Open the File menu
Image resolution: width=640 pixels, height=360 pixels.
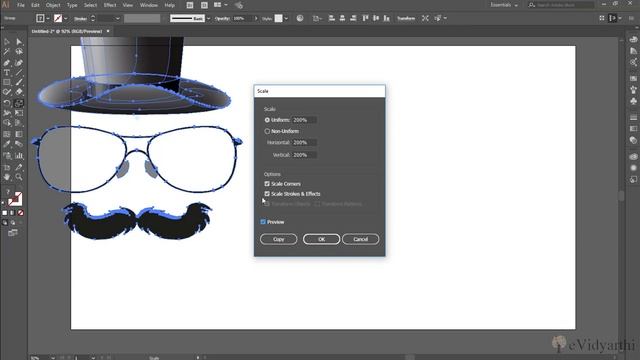[x=21, y=5]
